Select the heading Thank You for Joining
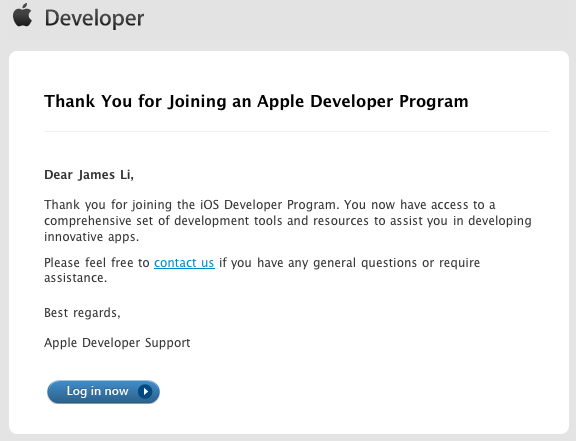Viewport: 576px width, 441px height. pos(256,101)
